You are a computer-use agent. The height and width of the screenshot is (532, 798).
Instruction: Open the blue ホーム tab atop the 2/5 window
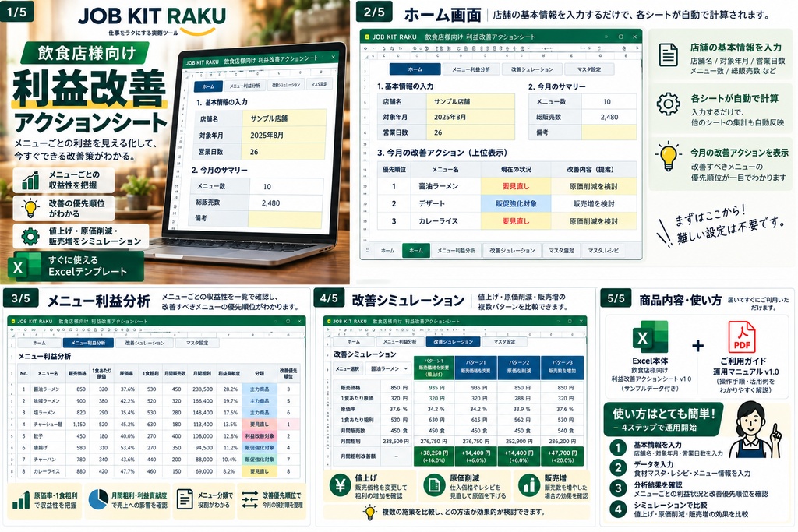point(415,69)
